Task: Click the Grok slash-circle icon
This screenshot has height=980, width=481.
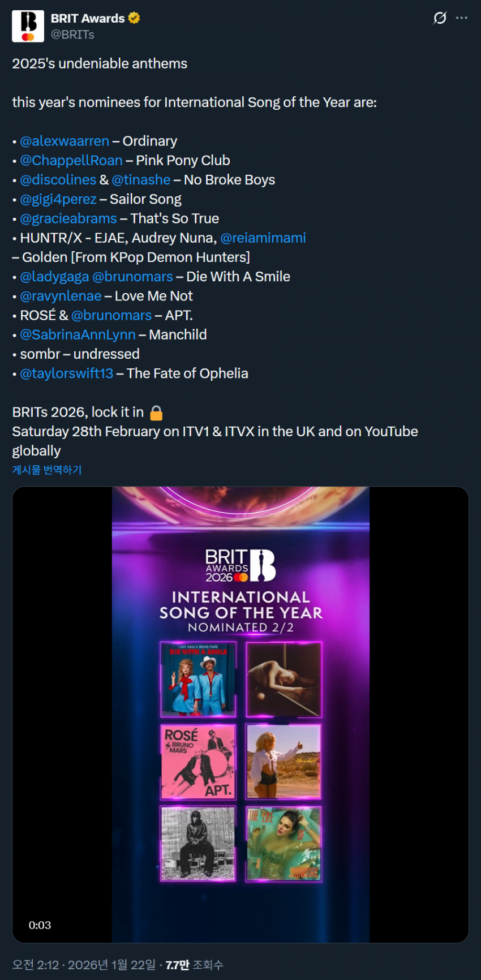Action: pos(439,18)
